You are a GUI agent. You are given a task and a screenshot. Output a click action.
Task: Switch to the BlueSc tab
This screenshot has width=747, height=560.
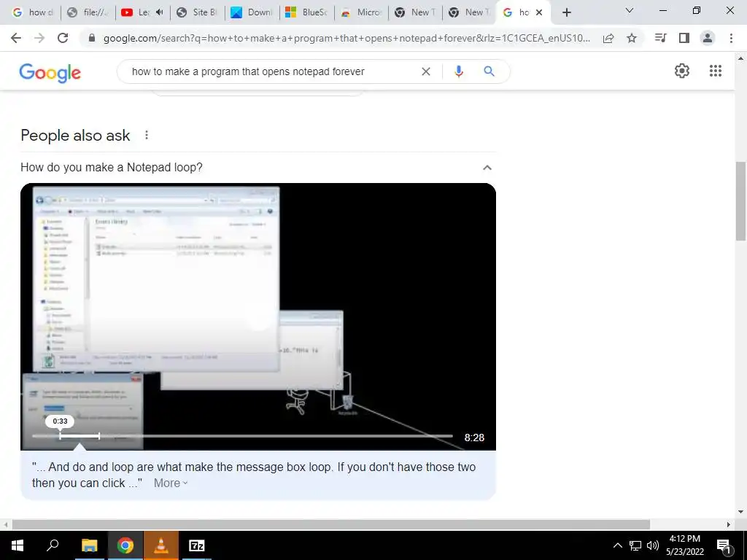306,12
